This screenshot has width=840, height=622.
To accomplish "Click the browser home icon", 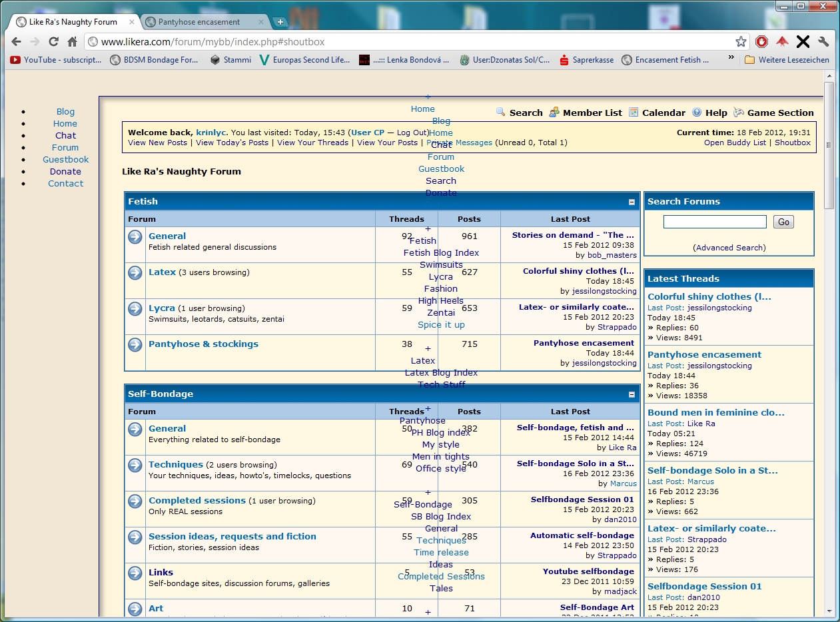I will click(x=73, y=42).
